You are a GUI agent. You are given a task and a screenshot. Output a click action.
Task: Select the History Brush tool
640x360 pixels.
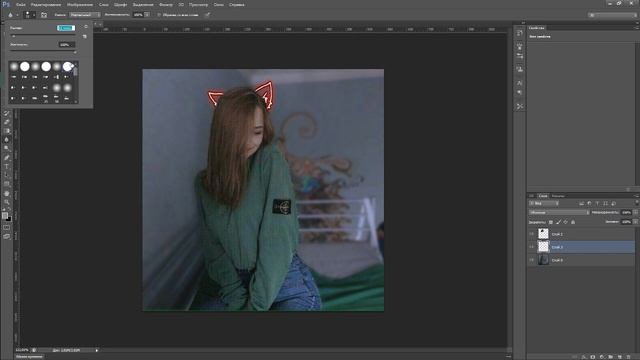click(7, 113)
